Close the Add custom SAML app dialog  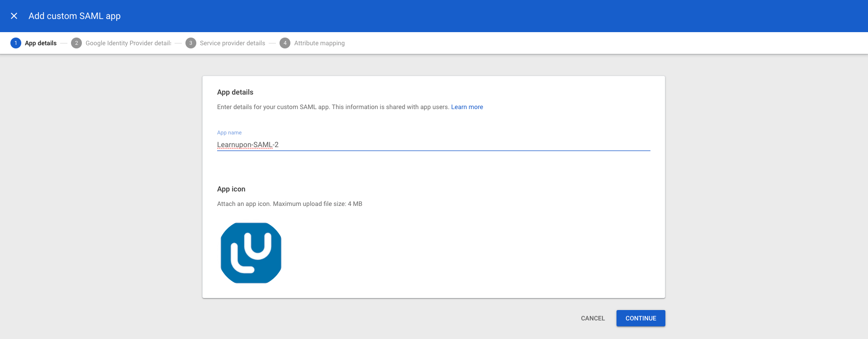(14, 16)
